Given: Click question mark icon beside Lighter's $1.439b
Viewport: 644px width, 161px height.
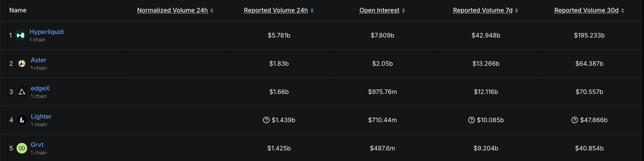Looking at the screenshot, I should [266, 120].
